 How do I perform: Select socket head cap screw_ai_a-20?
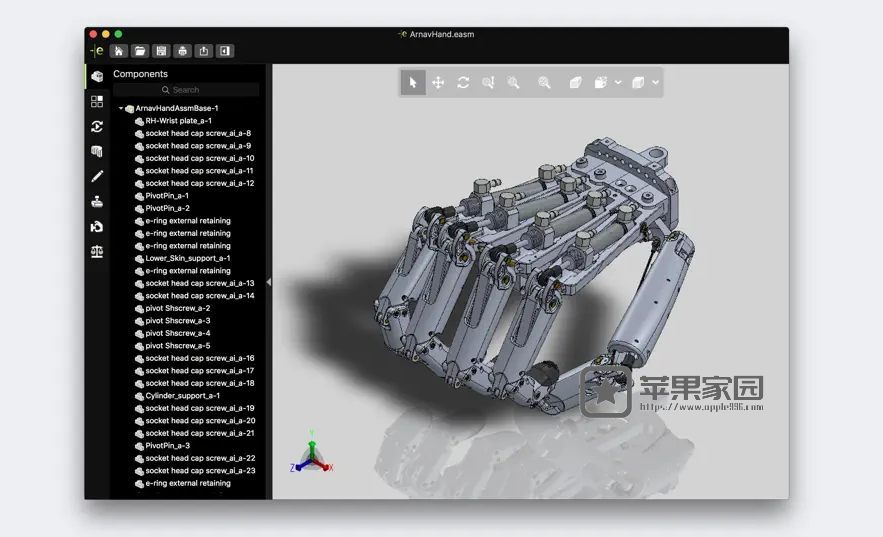pos(200,420)
